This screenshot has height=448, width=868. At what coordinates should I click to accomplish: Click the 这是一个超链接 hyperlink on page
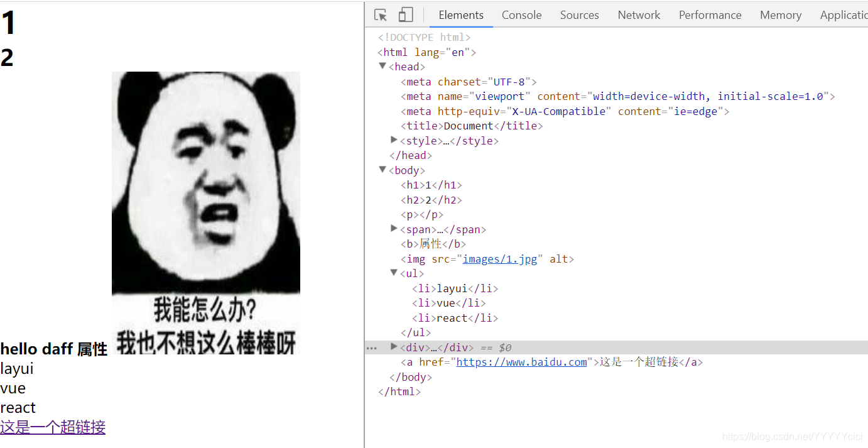click(x=53, y=427)
